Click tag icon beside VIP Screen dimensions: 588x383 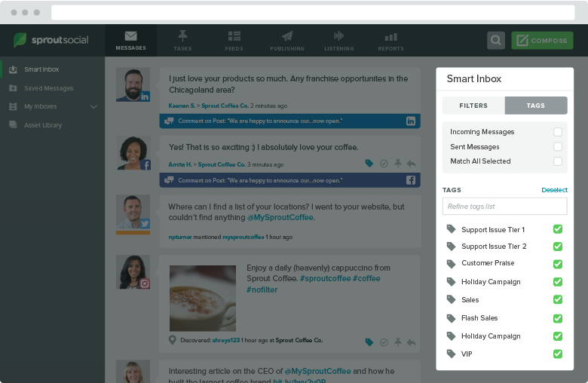tap(451, 354)
